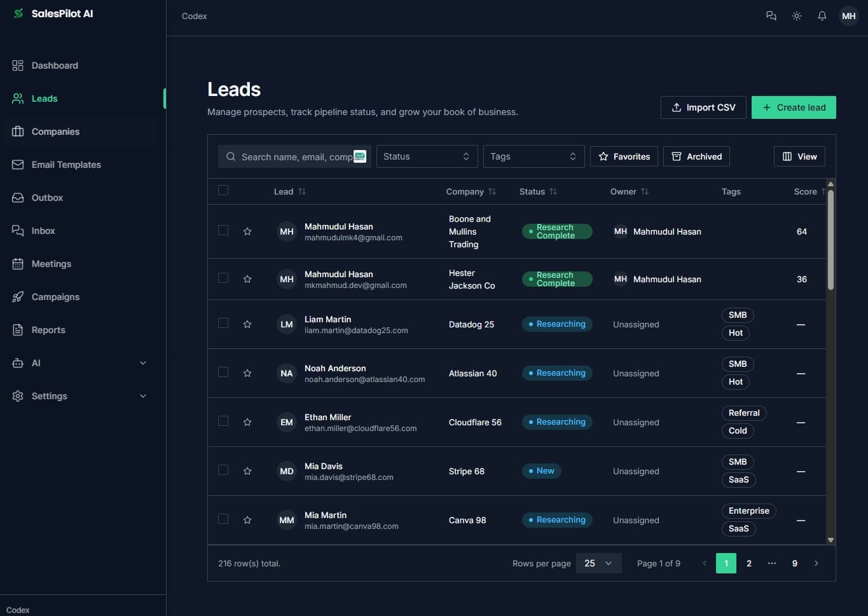Open View columns menu

click(x=799, y=156)
